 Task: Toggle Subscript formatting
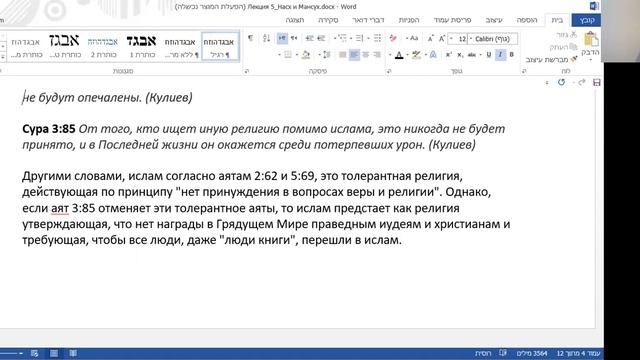pyautogui.click(x=460, y=55)
